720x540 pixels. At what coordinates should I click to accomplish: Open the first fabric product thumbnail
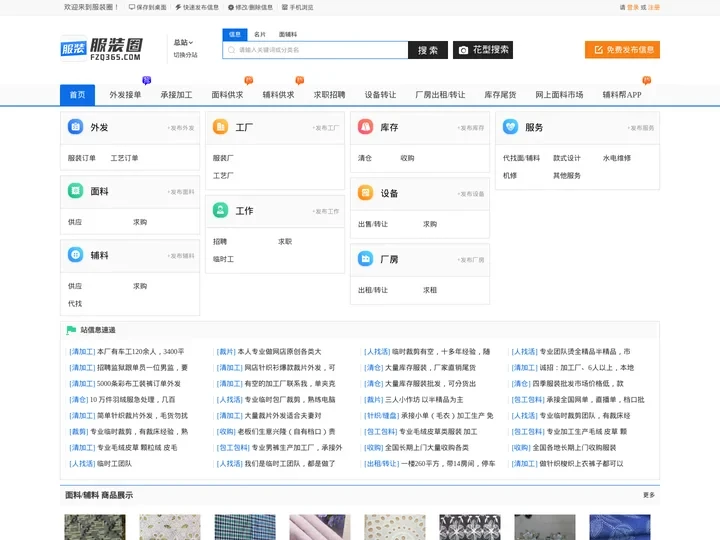(95, 527)
